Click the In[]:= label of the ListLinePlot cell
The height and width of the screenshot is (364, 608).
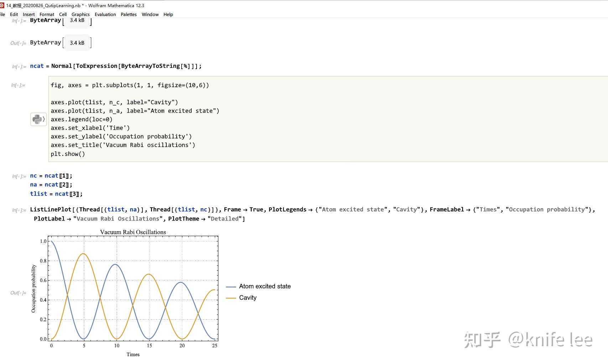click(x=18, y=210)
